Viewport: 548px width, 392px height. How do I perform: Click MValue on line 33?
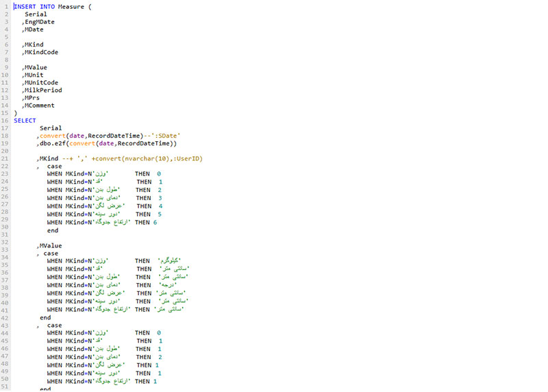pyautogui.click(x=51, y=245)
